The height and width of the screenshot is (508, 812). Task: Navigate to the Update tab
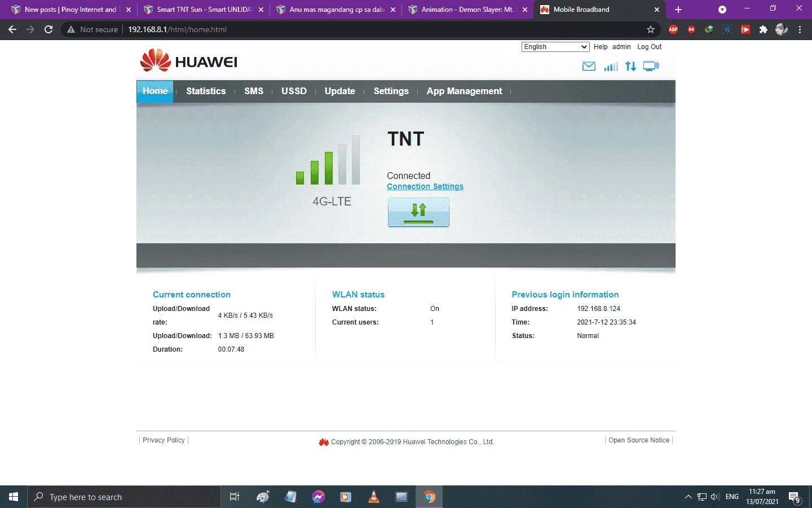pos(340,91)
